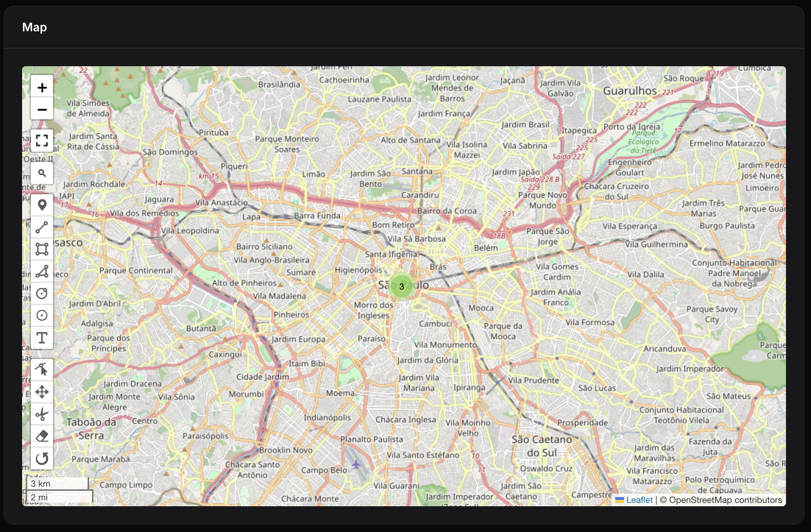Open the map search tool
The image size is (811, 532).
tap(42, 173)
